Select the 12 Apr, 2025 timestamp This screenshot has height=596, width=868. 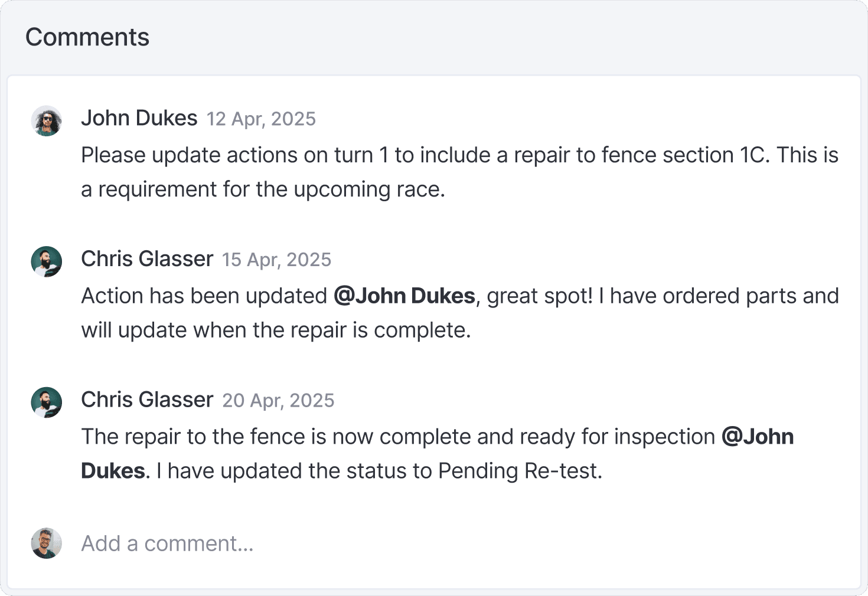[x=261, y=119]
